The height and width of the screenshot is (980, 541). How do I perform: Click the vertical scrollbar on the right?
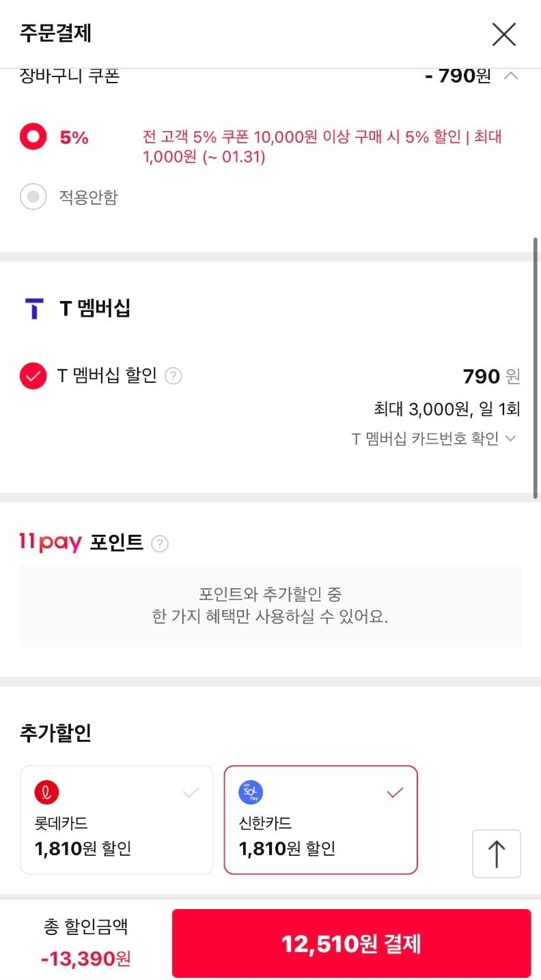[x=536, y=369]
